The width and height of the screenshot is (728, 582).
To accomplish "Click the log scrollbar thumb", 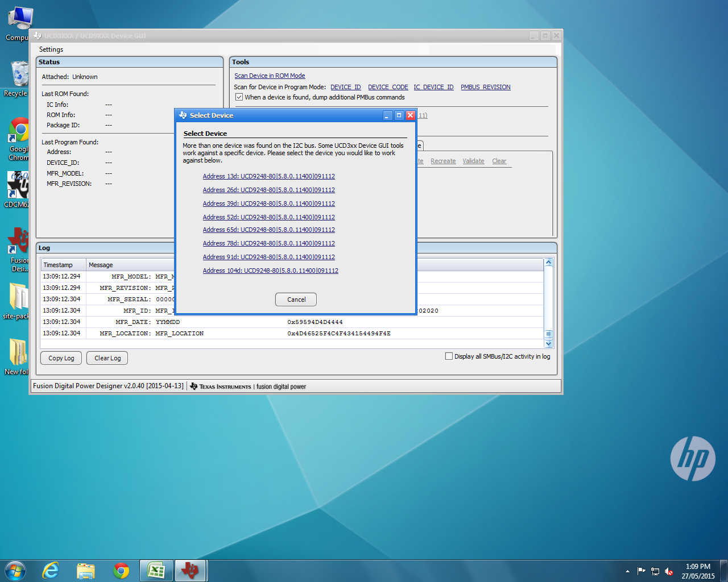I will click(549, 334).
